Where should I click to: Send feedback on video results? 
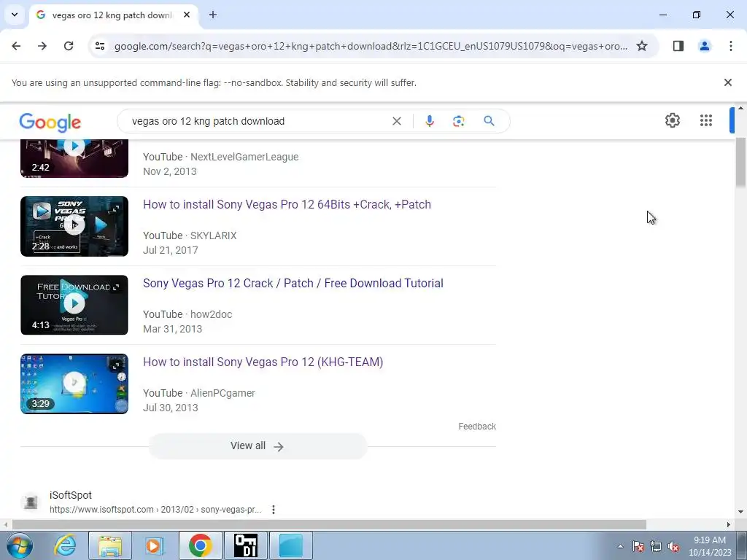(x=477, y=426)
